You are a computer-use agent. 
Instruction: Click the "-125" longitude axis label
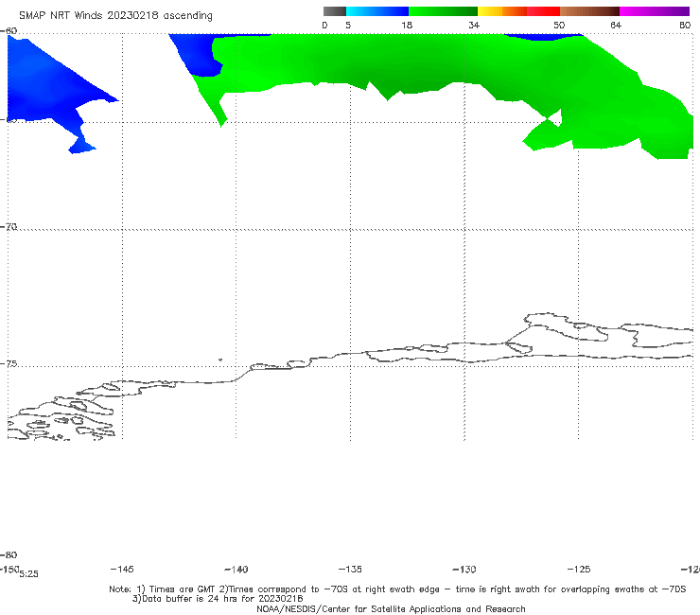click(x=579, y=570)
